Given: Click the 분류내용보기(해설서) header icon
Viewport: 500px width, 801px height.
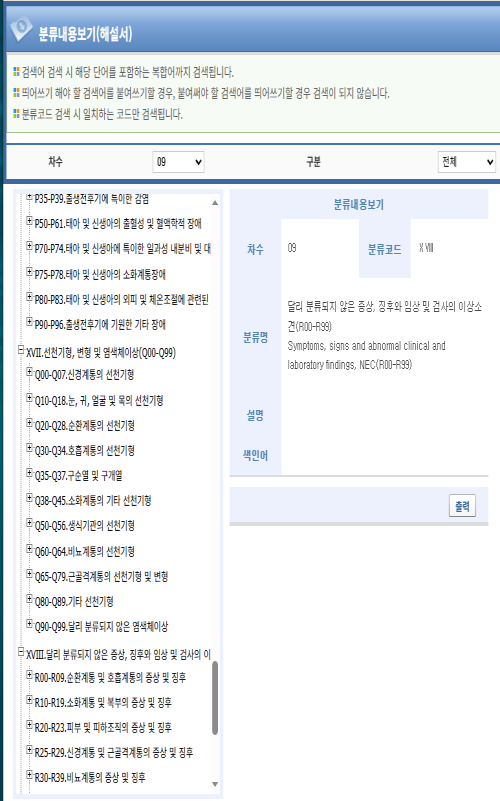Looking at the screenshot, I should (x=21, y=30).
